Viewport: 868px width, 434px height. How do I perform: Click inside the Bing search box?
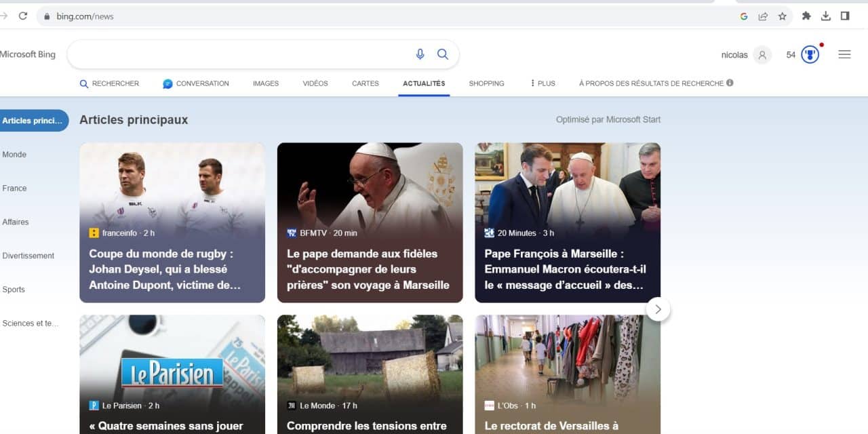[237, 54]
